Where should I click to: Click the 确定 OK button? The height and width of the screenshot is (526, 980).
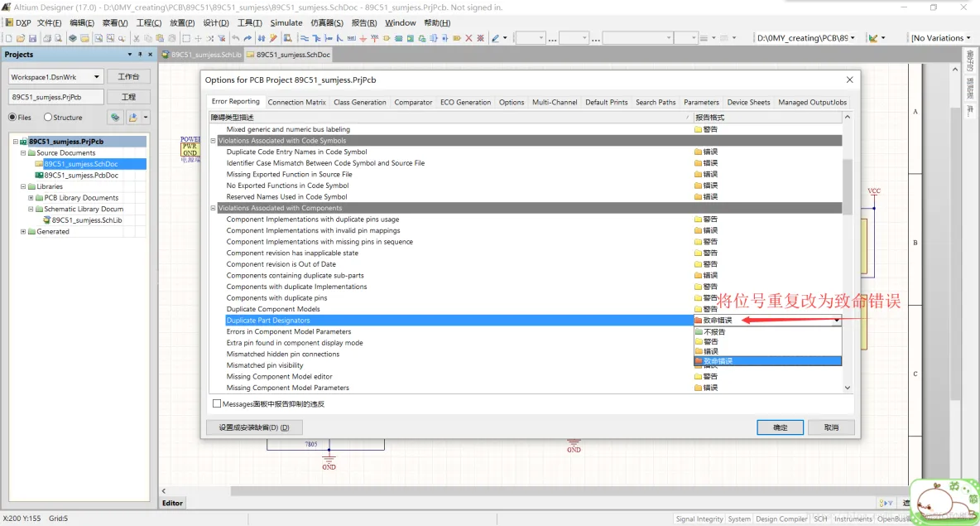pos(780,427)
